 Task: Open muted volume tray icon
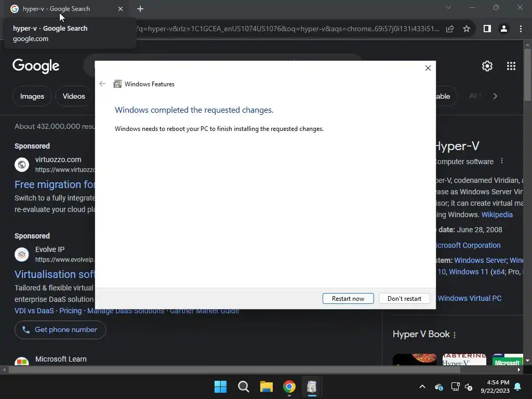coord(469,387)
